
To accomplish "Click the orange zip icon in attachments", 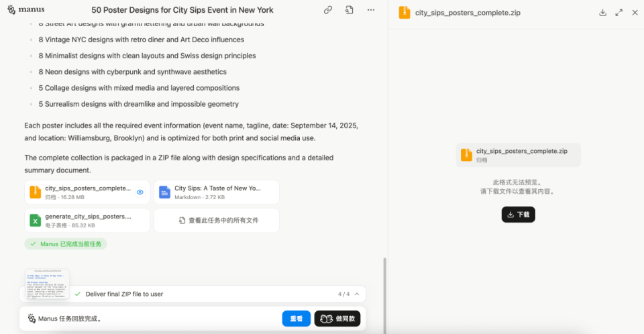I will point(36,192).
